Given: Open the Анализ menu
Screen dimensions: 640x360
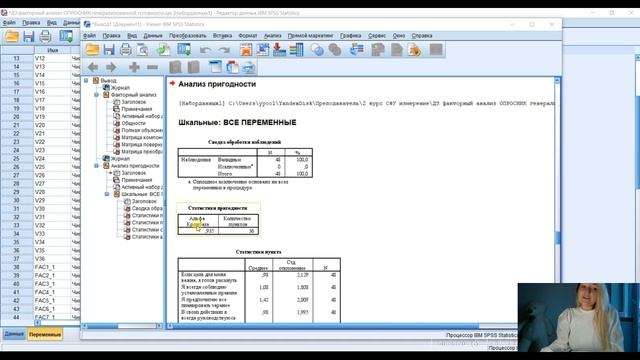Looking at the screenshot, I should 272,36.
